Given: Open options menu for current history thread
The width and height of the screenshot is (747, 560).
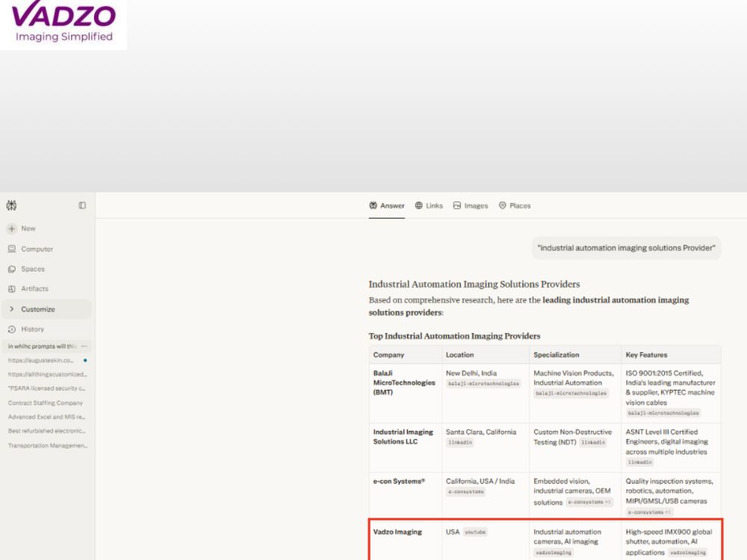Looking at the screenshot, I should pos(84,346).
